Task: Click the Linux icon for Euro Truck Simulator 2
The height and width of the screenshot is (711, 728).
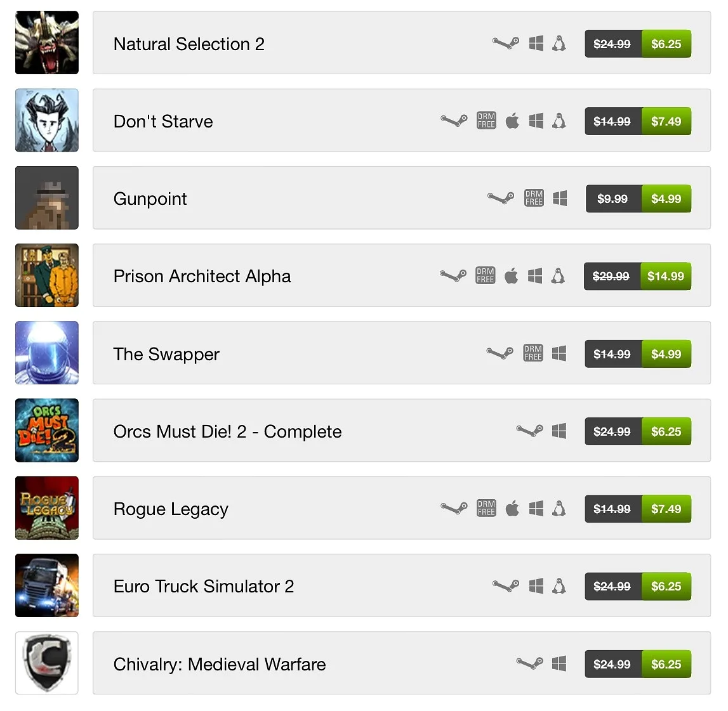Action: (x=559, y=586)
